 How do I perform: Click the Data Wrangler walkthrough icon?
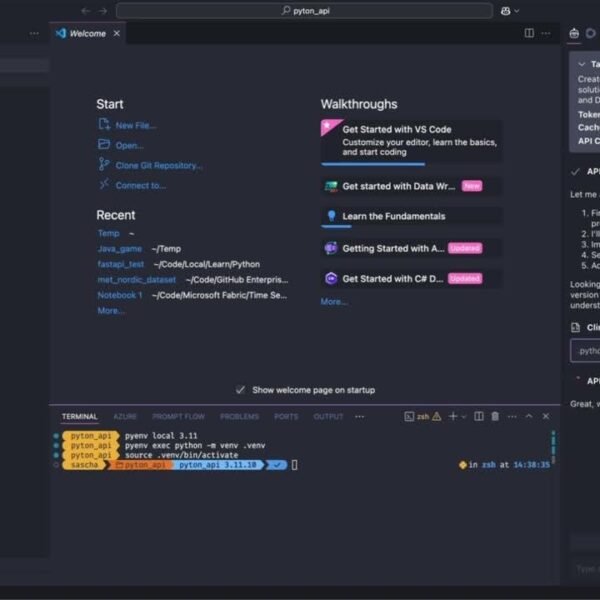pyautogui.click(x=331, y=186)
